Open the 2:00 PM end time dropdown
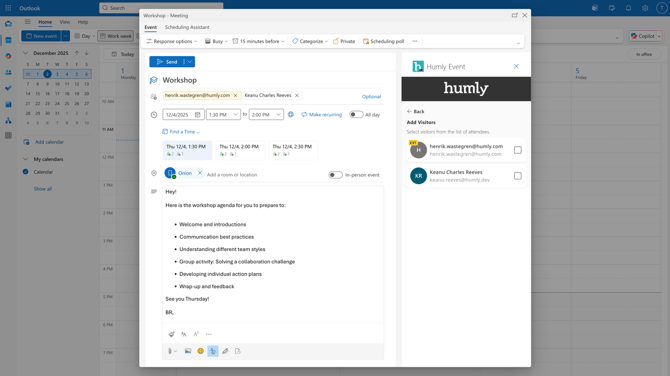Image resolution: width=670 pixels, height=376 pixels. (x=266, y=115)
